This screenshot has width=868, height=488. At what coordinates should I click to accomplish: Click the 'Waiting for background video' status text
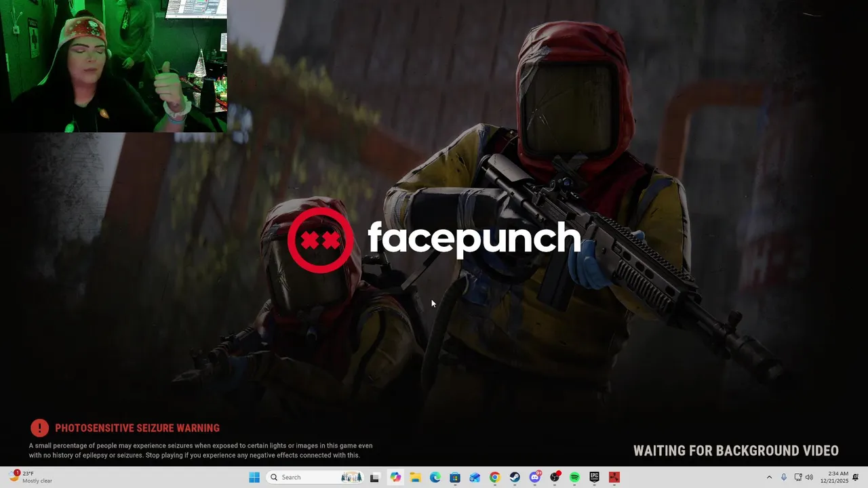736,451
